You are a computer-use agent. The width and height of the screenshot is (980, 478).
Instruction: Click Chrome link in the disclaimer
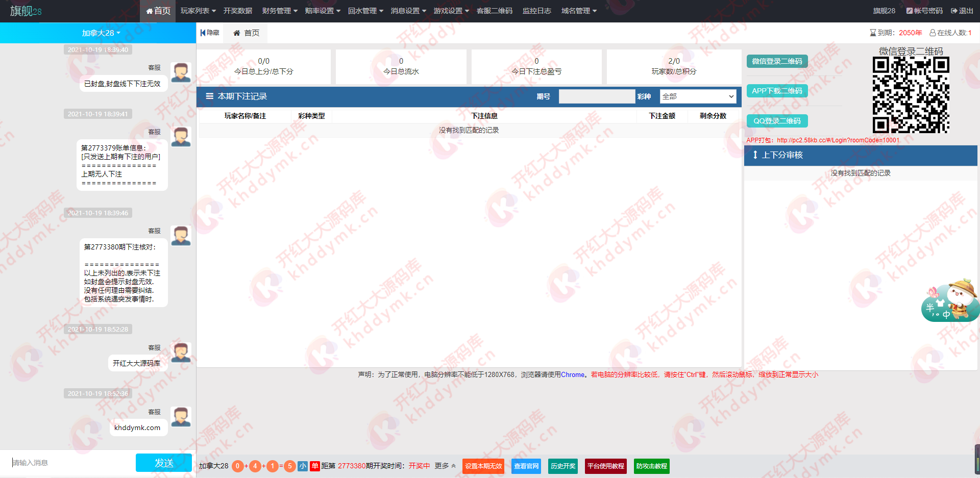click(x=573, y=374)
